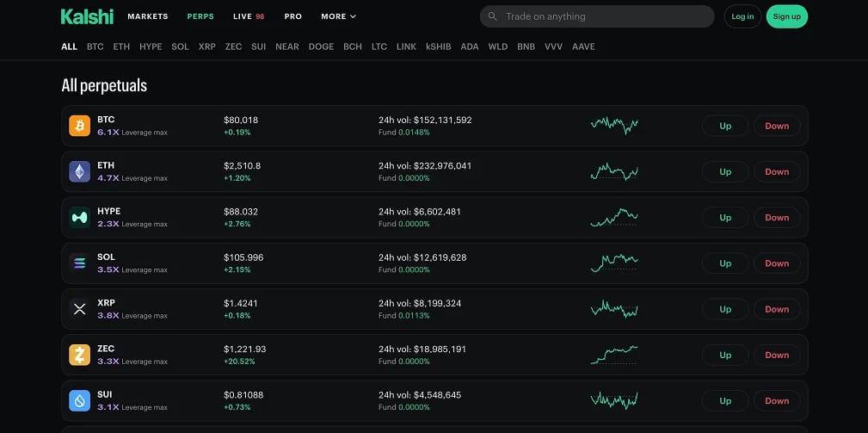Select the NEAR filter tab
868x433 pixels.
(287, 46)
